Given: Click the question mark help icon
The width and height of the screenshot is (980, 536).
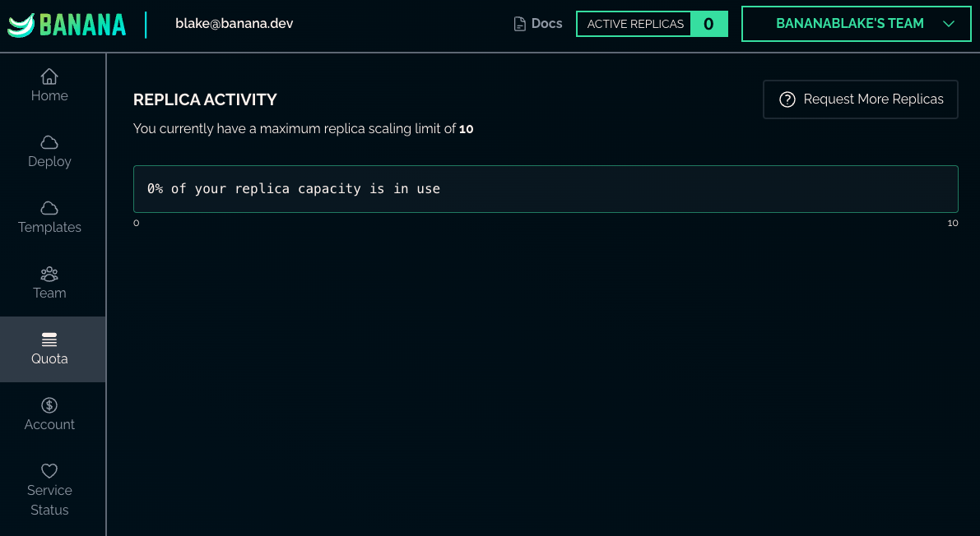Looking at the screenshot, I should [787, 99].
